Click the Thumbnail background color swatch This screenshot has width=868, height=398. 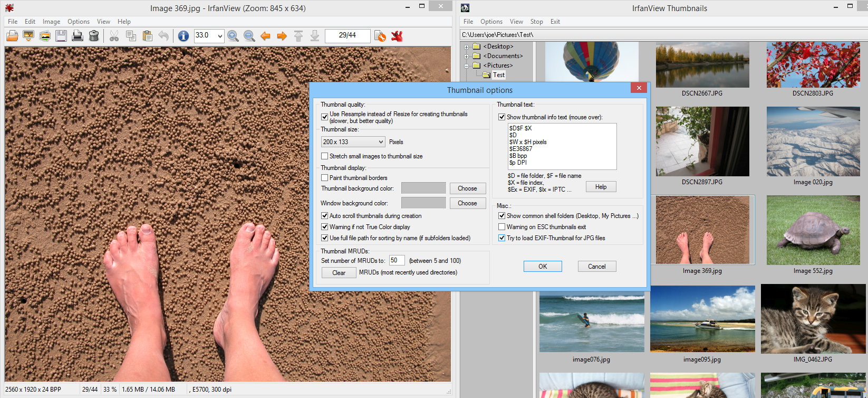(423, 188)
